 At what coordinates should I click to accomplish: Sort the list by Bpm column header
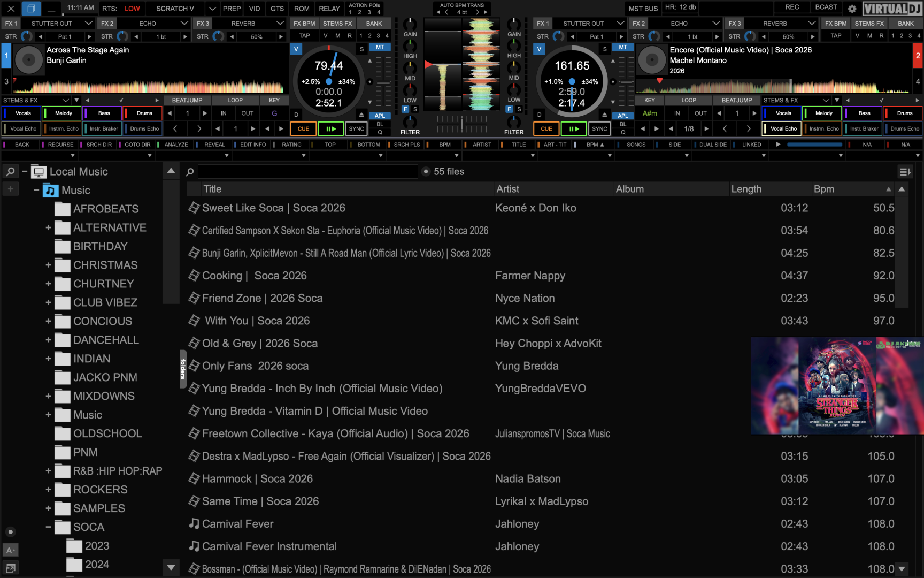tap(823, 189)
